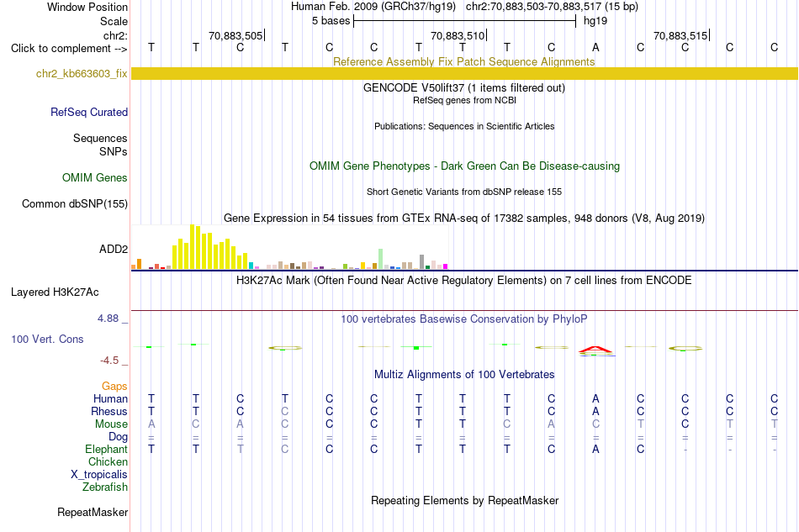This screenshot has height=532, width=799.
Task: Open the GENCODE V50lift37 track title
Action: click(x=463, y=87)
